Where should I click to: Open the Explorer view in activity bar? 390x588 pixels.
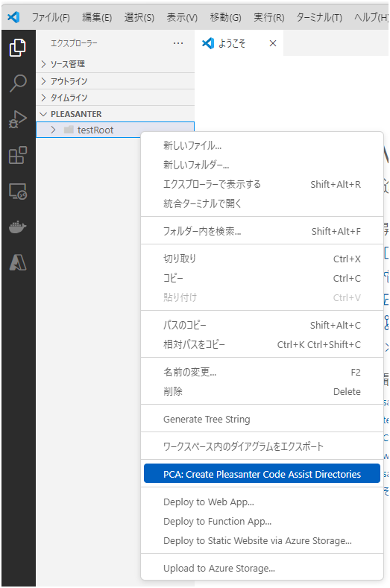18,48
